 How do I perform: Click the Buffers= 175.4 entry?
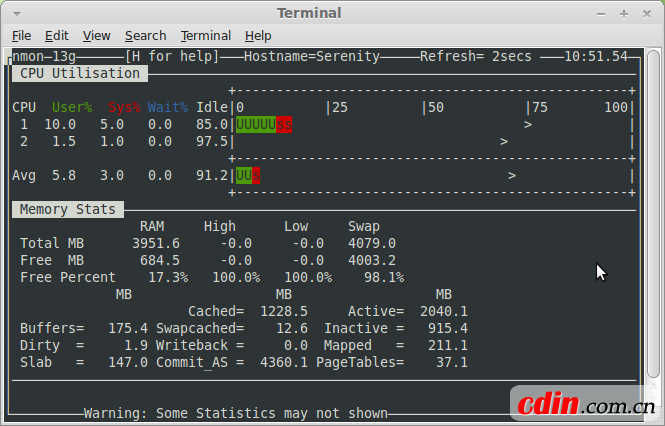(x=84, y=328)
